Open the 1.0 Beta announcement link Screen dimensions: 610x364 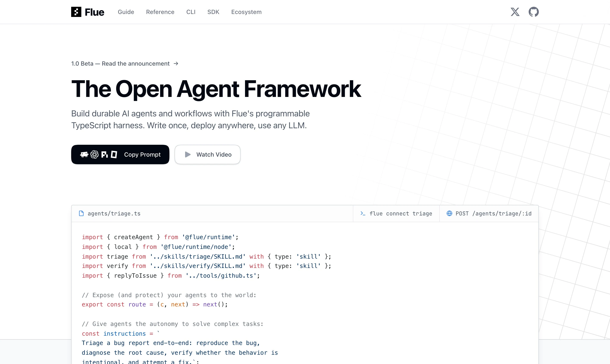click(x=125, y=64)
